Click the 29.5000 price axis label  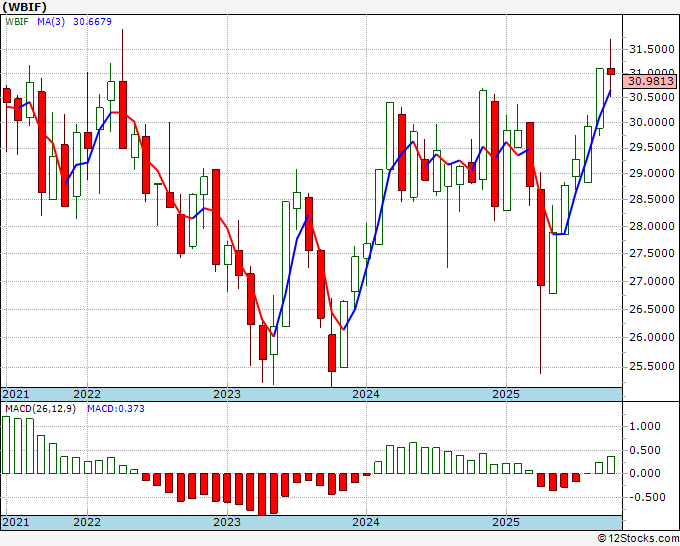[652, 147]
